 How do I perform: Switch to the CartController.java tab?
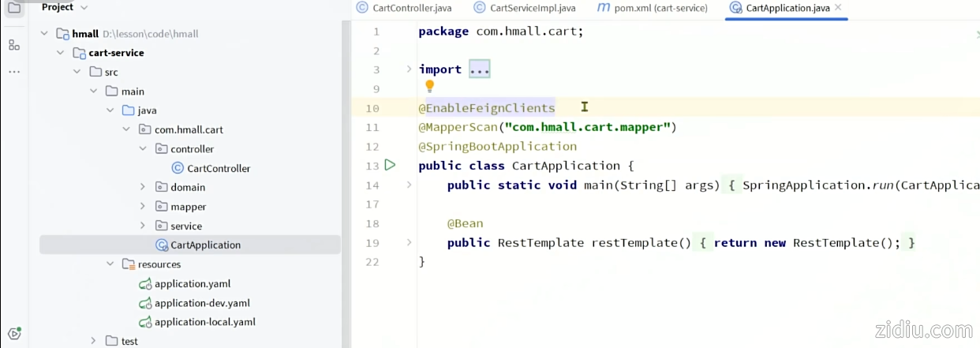pyautogui.click(x=405, y=8)
